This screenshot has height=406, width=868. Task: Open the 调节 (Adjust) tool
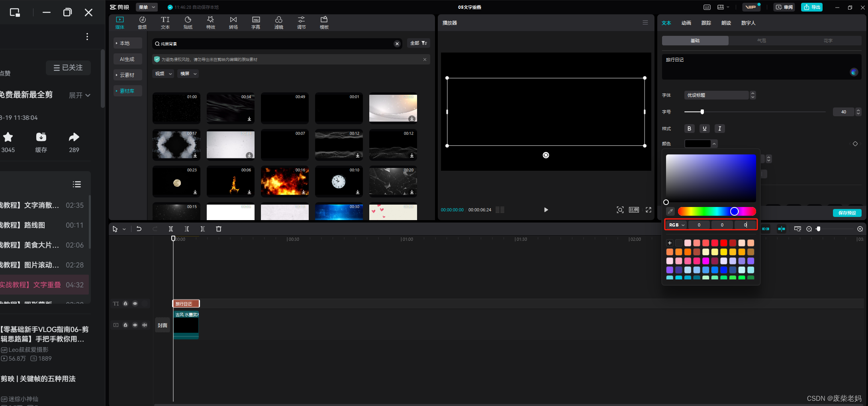coord(302,23)
